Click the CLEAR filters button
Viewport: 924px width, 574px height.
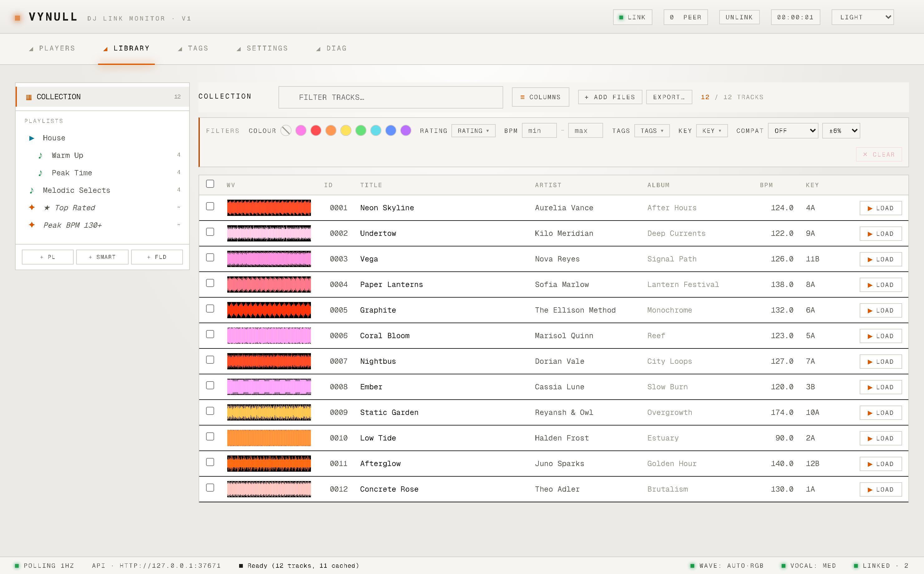(879, 154)
